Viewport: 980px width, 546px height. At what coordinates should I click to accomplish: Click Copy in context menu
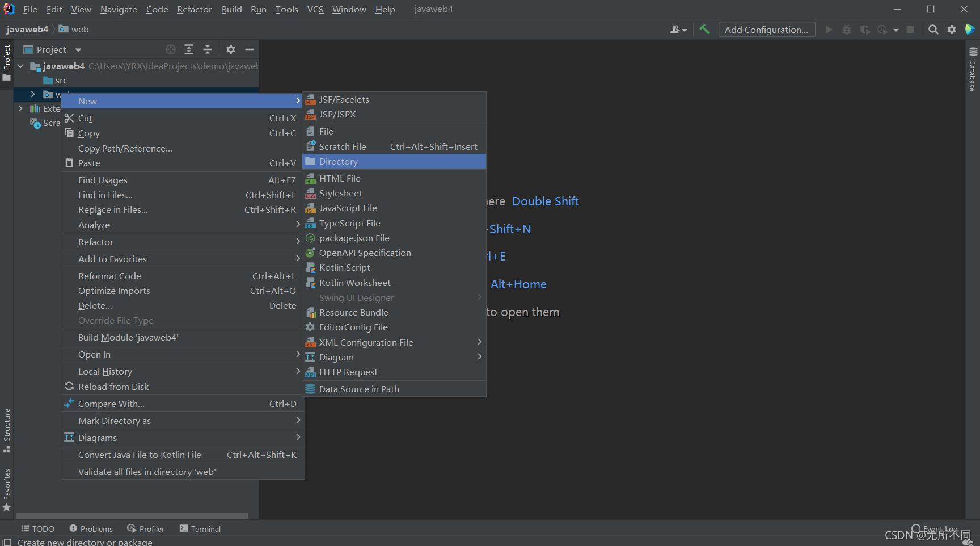pos(183,133)
